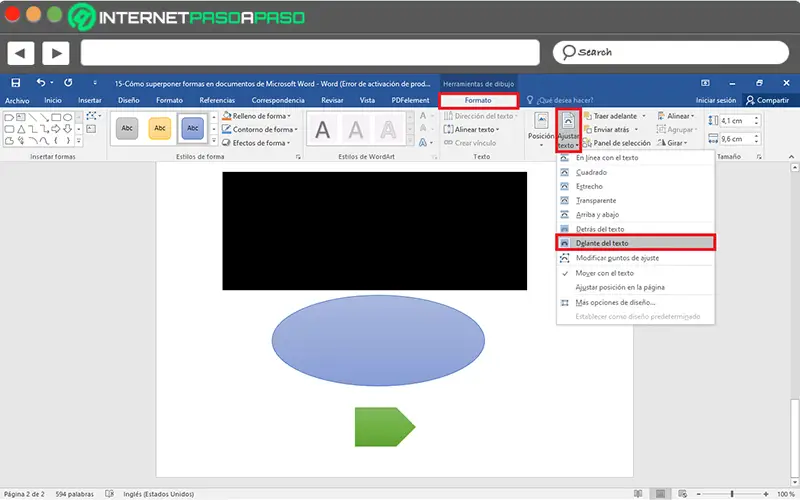Apply the outlined WordArt style A
This screenshot has height=500, width=800.
tap(388, 130)
